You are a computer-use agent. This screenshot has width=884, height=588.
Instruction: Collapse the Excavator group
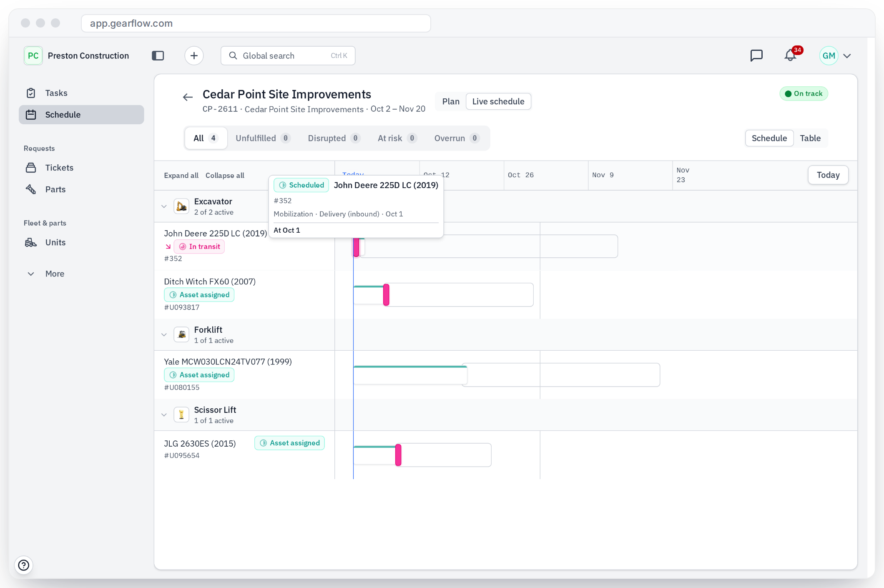[x=164, y=206]
